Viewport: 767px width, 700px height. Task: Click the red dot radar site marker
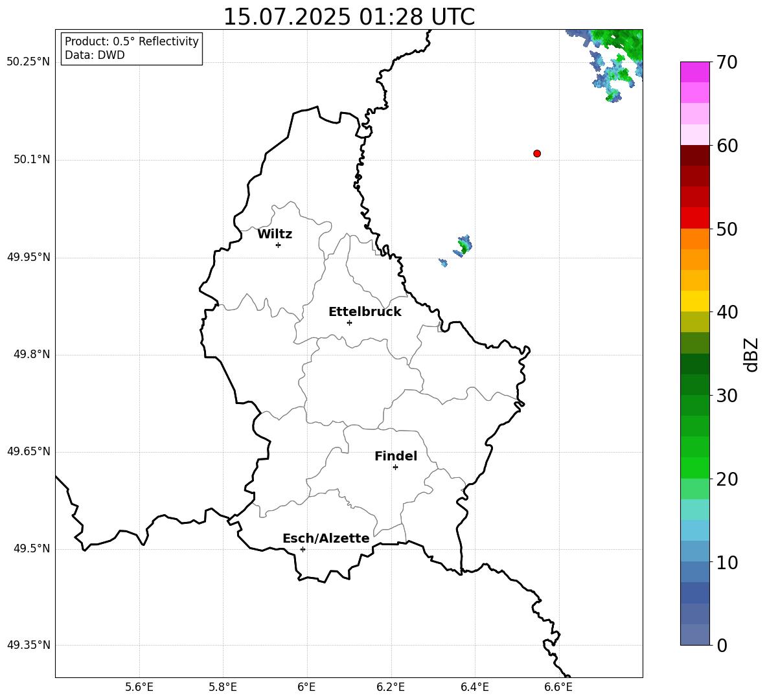point(537,153)
